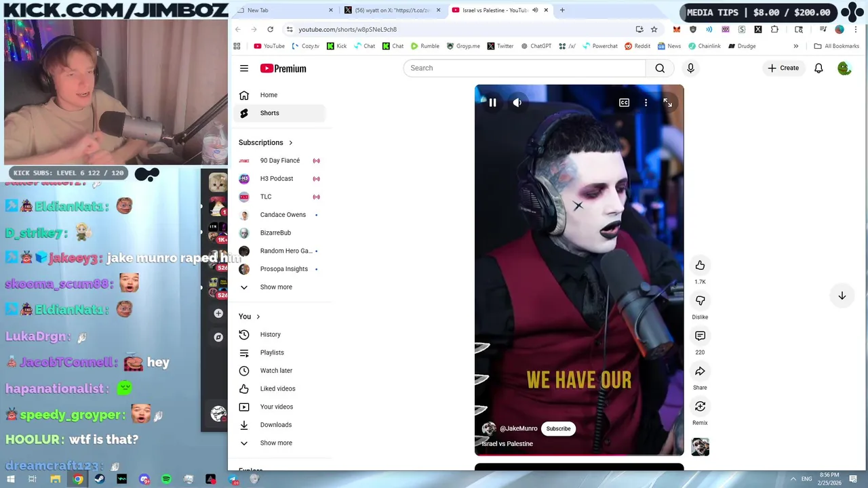This screenshot has height=488, width=868.
Task: Pause the playing Short
Action: click(492, 102)
